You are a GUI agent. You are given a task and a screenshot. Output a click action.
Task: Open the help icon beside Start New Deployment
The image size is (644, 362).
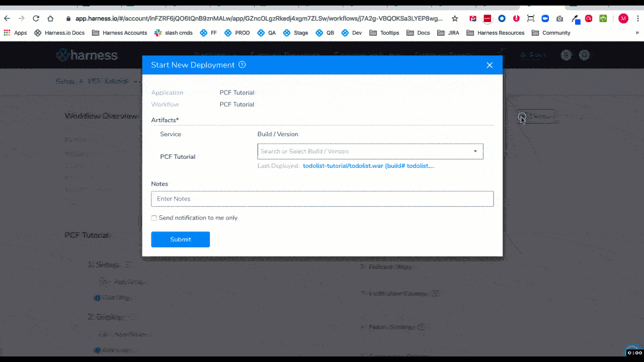pyautogui.click(x=242, y=65)
